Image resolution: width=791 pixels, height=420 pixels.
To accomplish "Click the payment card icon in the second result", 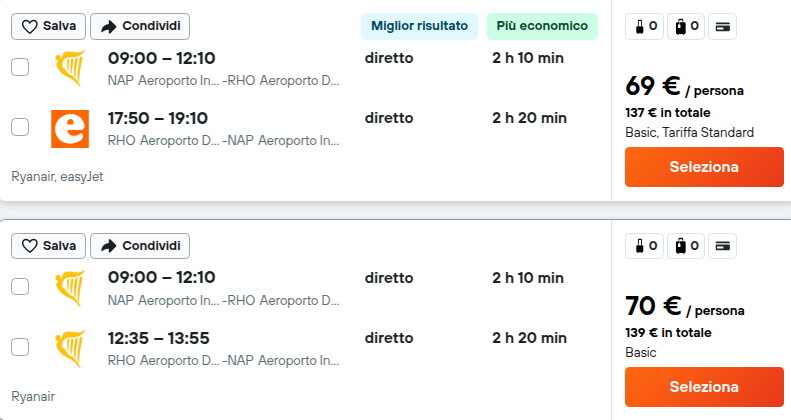I will tap(722, 246).
